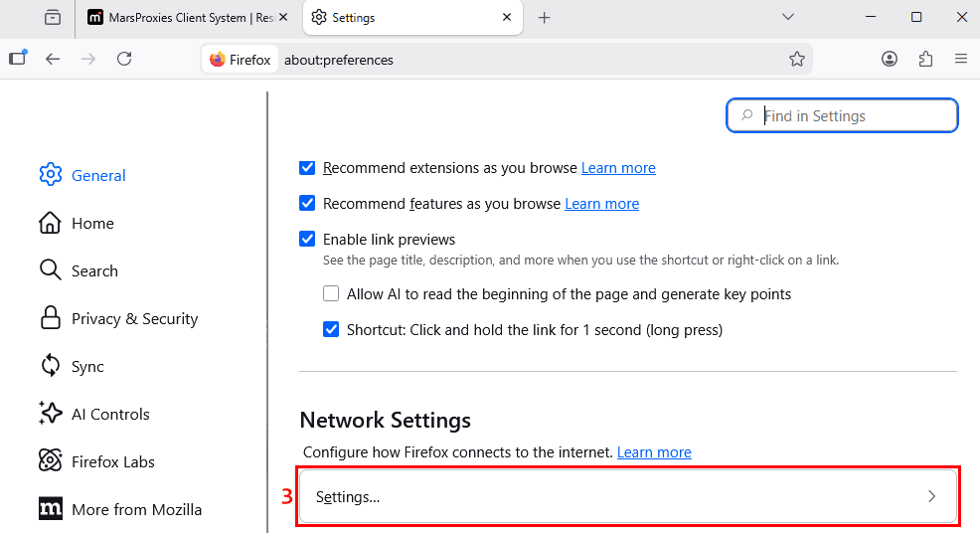Disable Enable link previews checkbox
Image resolution: width=980 pixels, height=533 pixels.
click(x=307, y=239)
